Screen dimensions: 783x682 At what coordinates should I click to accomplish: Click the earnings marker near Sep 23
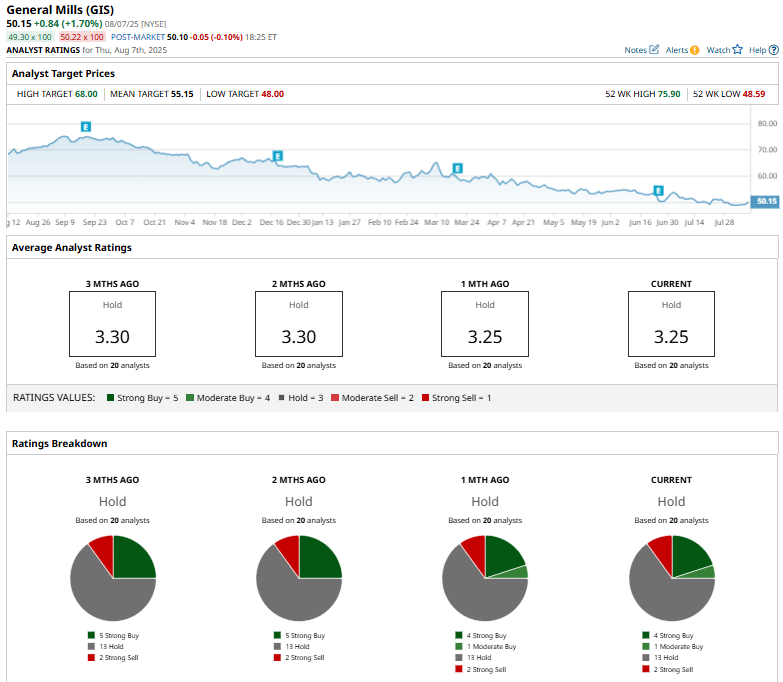pos(86,127)
